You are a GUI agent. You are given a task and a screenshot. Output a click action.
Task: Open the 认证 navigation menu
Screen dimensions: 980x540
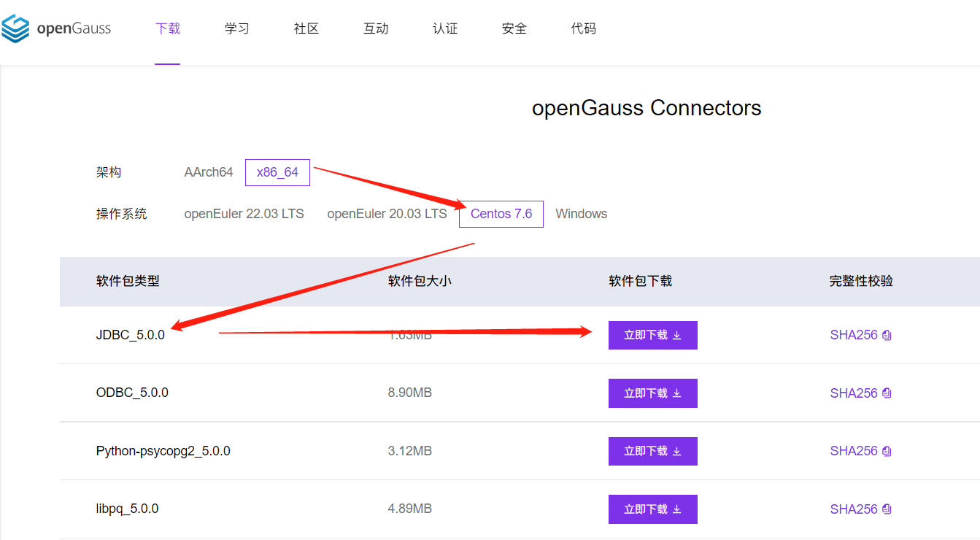pos(445,29)
